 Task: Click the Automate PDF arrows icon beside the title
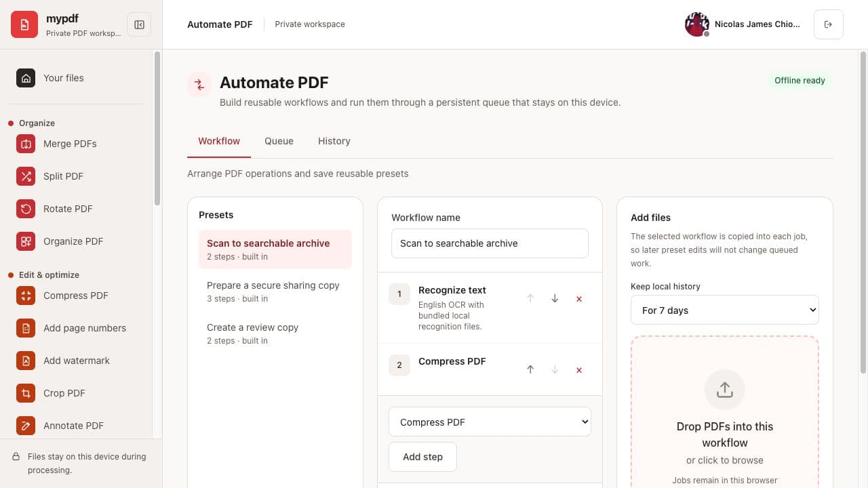(x=199, y=85)
